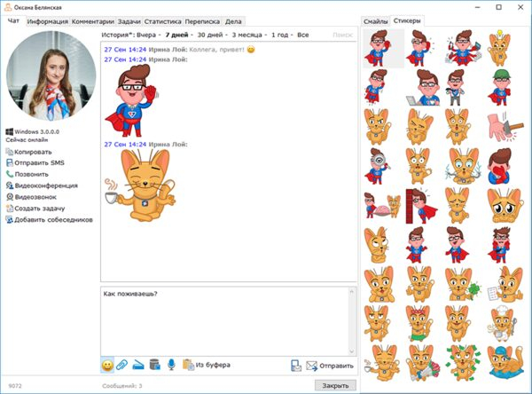Open the 'Комментарии' tab
Image resolution: width=532 pixels, height=394 pixels.
(x=92, y=21)
